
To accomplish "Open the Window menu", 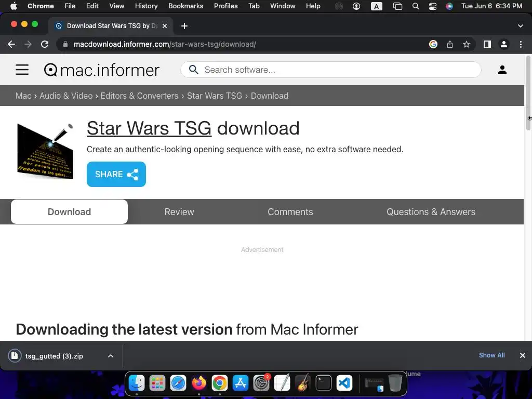I will [x=283, y=6].
